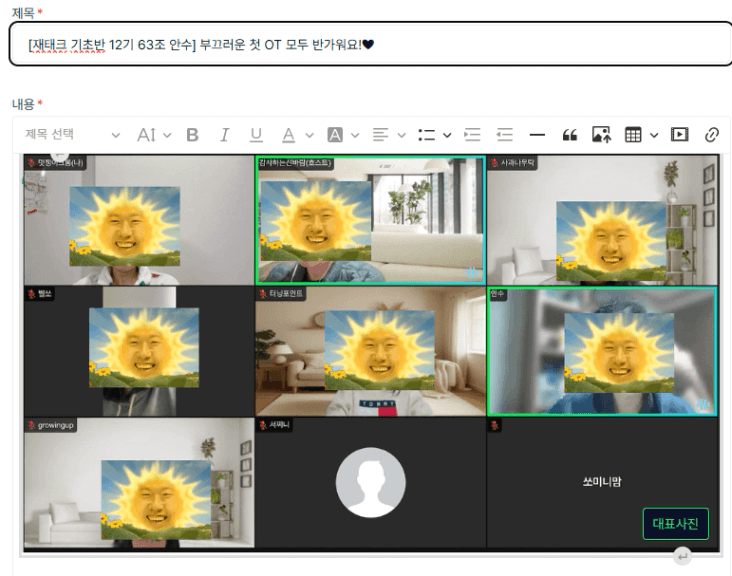Click the image upload icon
732x576 pixels.
(601, 135)
